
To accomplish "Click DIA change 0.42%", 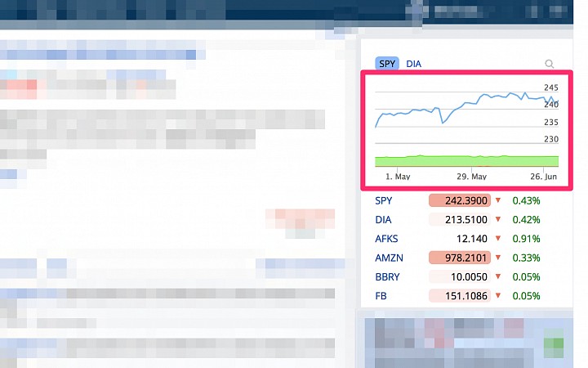I will [526, 220].
